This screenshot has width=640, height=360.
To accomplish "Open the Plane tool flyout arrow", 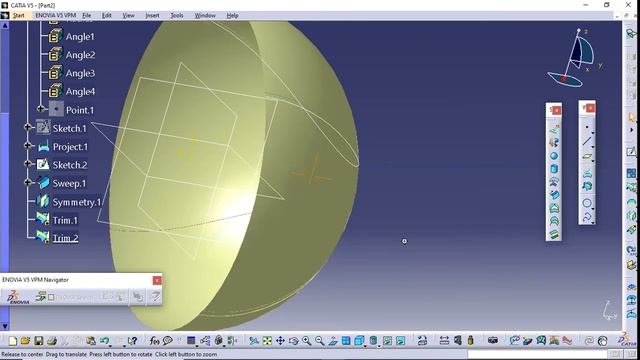I will tap(593, 161).
